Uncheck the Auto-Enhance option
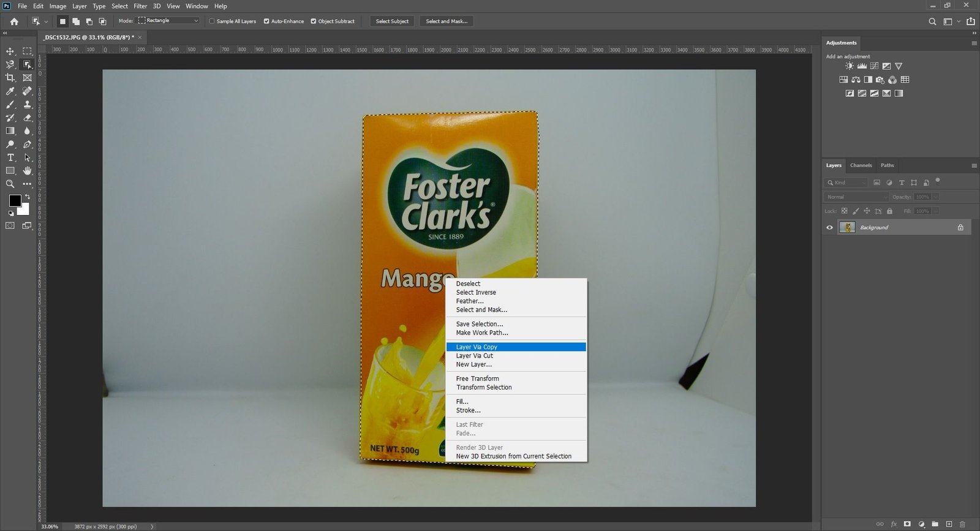 (266, 21)
